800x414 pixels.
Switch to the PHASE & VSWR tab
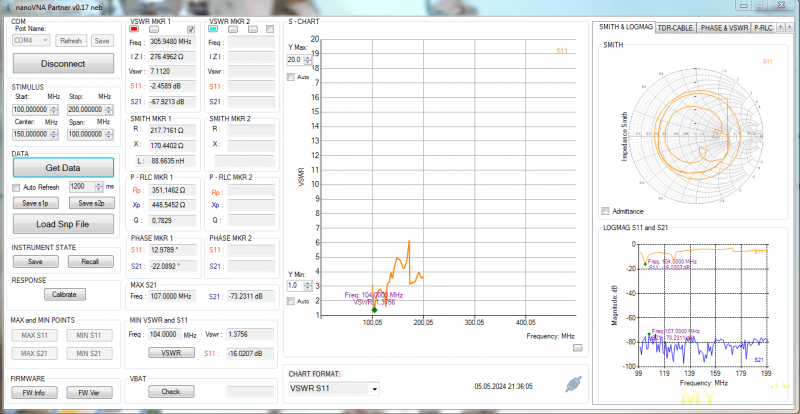[x=724, y=28]
